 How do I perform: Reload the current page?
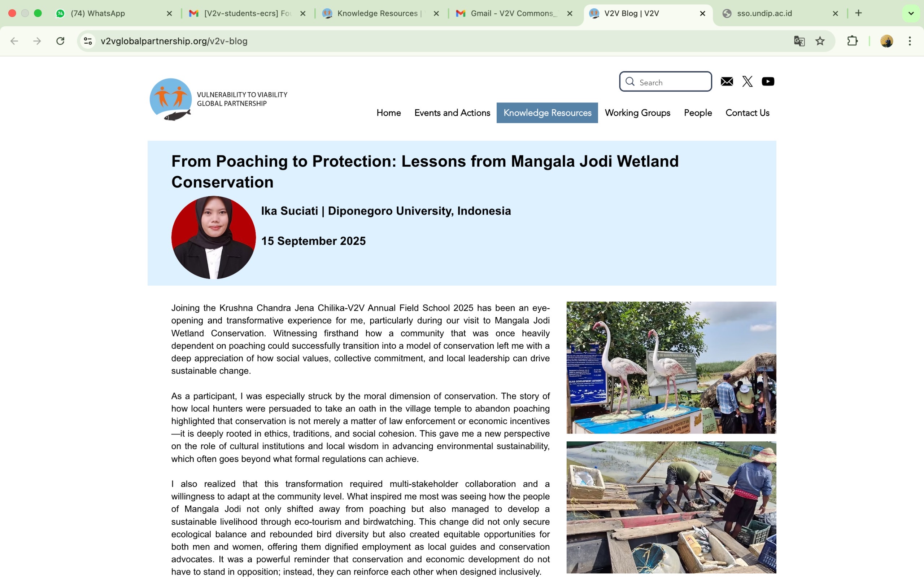tap(60, 41)
